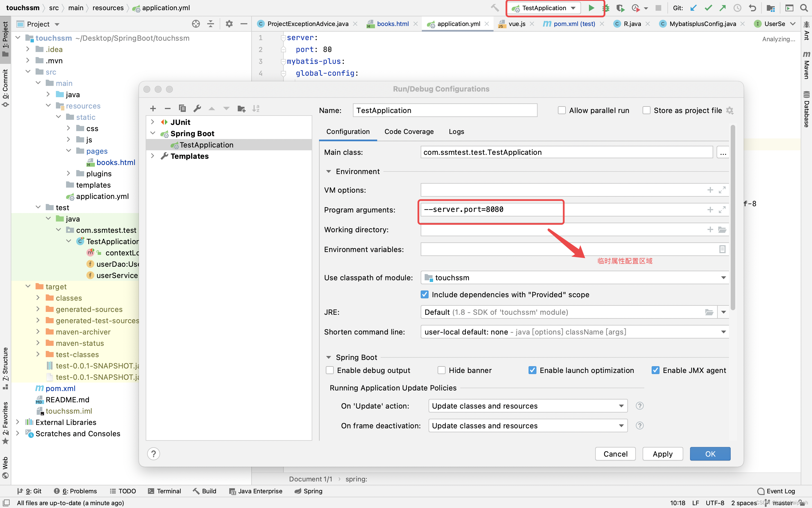Click the Debug bug icon in toolbar
812x508 pixels.
coord(606,8)
